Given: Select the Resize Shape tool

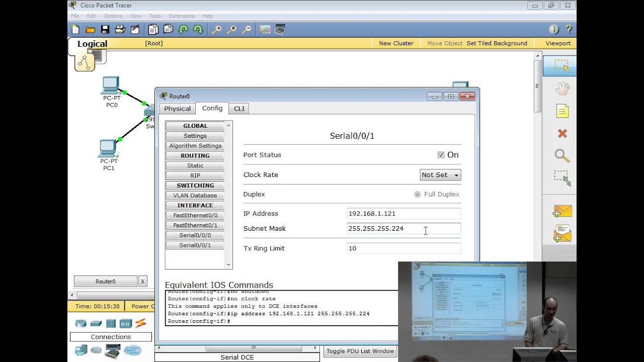Looking at the screenshot, I should click(562, 178).
